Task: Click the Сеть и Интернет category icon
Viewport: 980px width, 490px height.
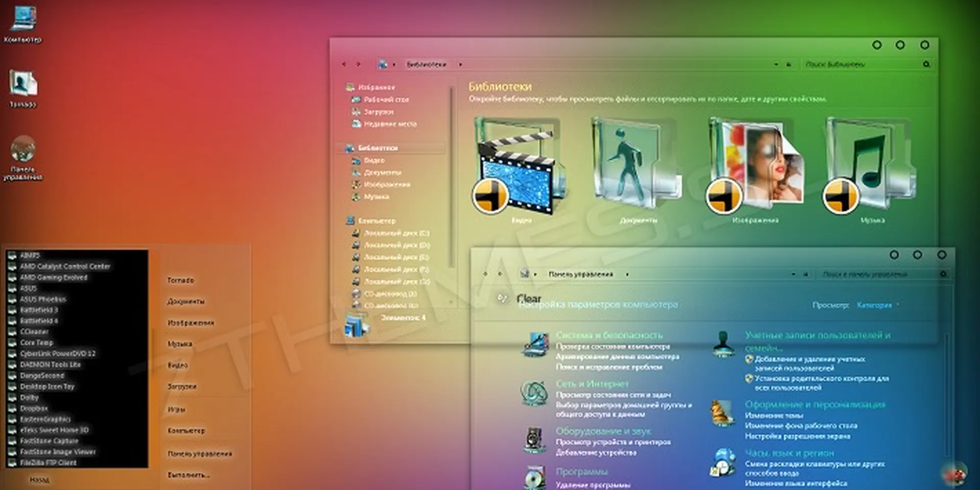Action: (534, 393)
